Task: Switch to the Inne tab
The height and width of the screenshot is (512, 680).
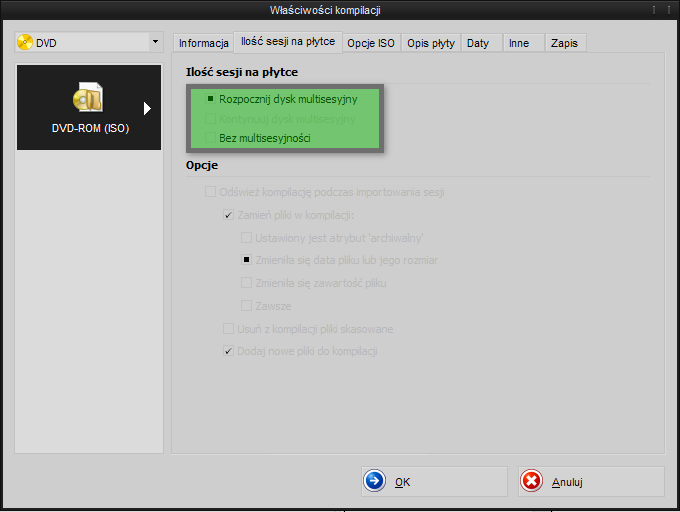Action: pos(523,43)
